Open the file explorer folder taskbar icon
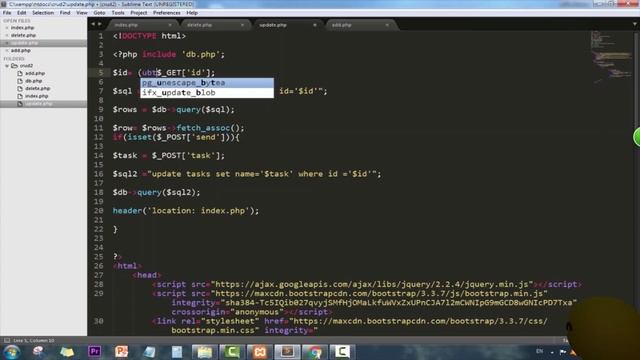 [x=204, y=351]
